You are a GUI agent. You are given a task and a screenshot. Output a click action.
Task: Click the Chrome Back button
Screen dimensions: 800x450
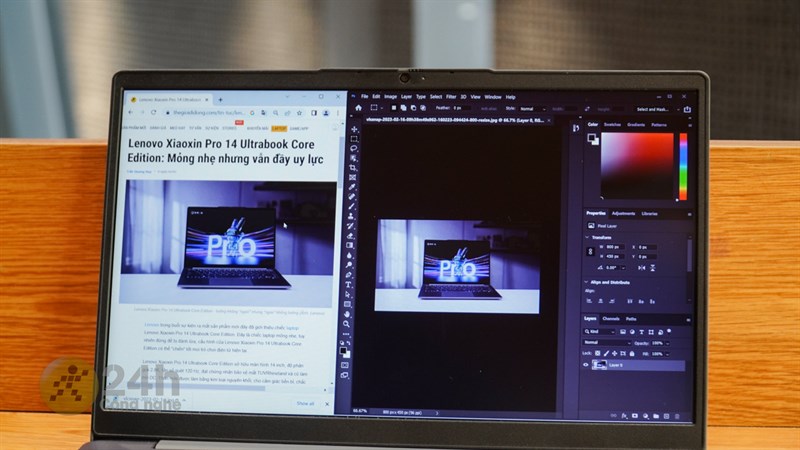click(x=131, y=112)
